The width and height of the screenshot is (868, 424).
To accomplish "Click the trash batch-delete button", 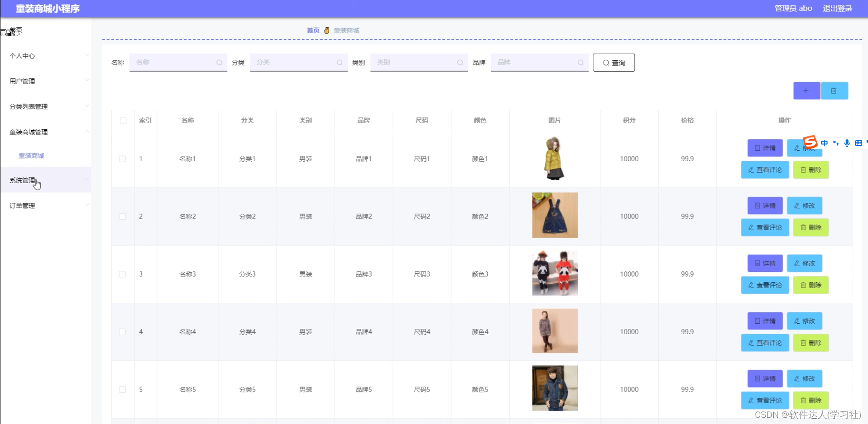I will (x=834, y=91).
